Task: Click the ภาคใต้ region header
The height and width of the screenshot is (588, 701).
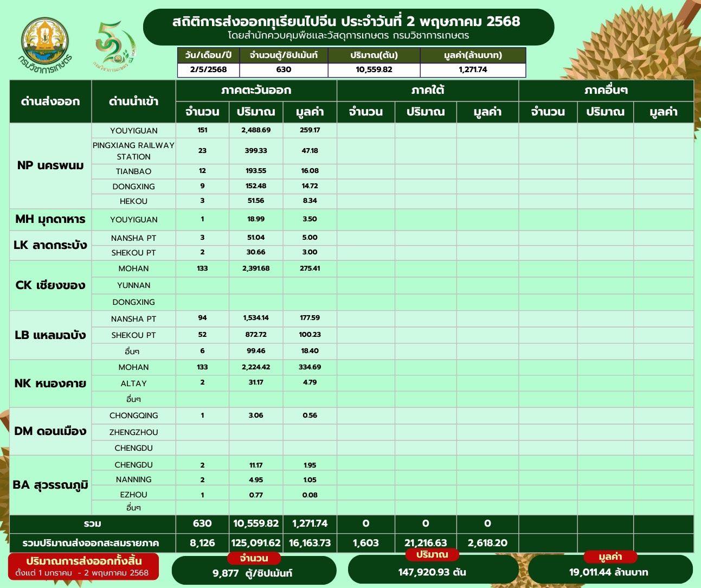Action: 428,90
